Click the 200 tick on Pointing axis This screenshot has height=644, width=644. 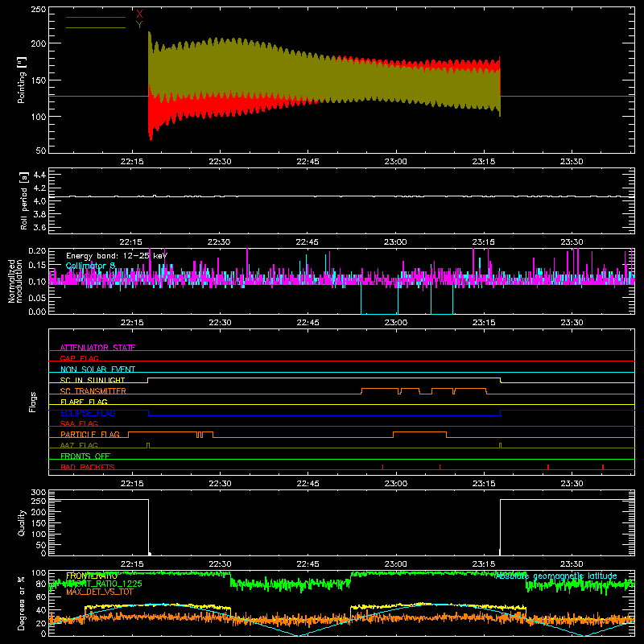point(39,43)
